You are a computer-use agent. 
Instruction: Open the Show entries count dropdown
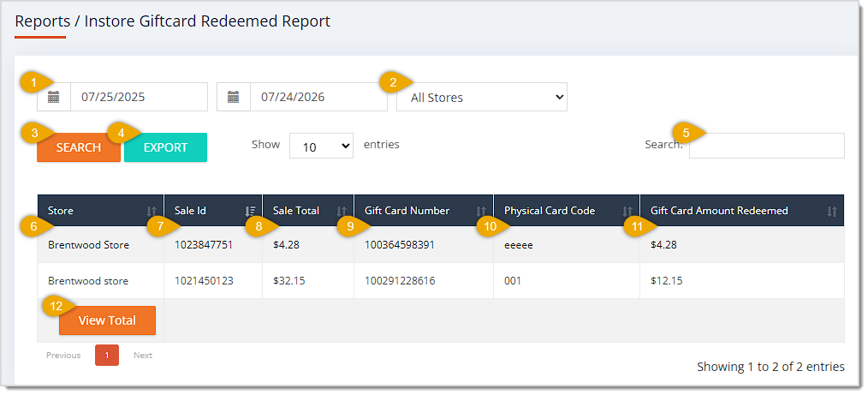point(321,146)
